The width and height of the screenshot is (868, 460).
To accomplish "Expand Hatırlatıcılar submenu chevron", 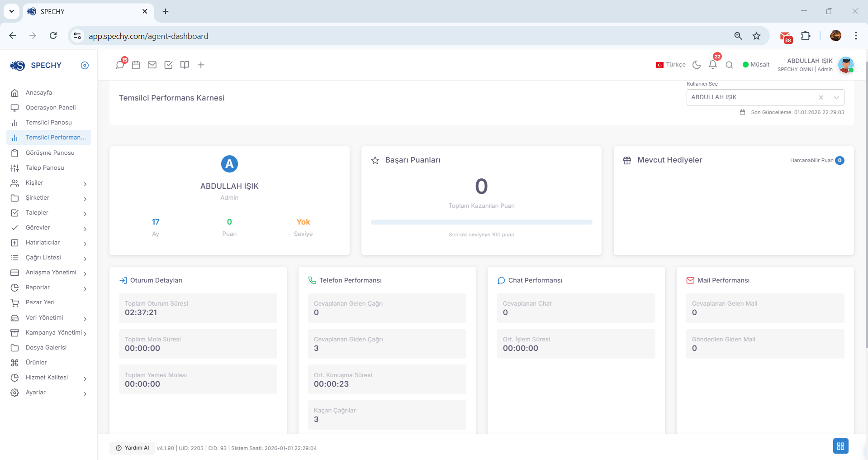I will click(85, 244).
